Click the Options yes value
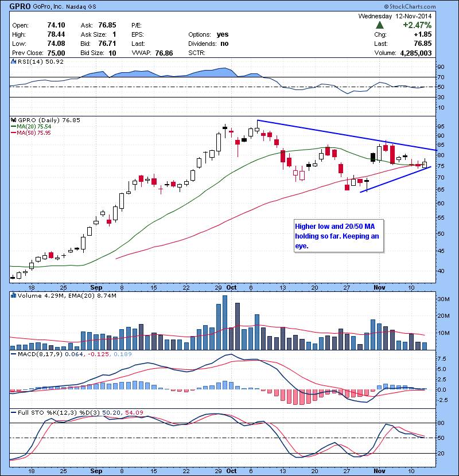The image size is (459, 476). pyautogui.click(x=223, y=34)
